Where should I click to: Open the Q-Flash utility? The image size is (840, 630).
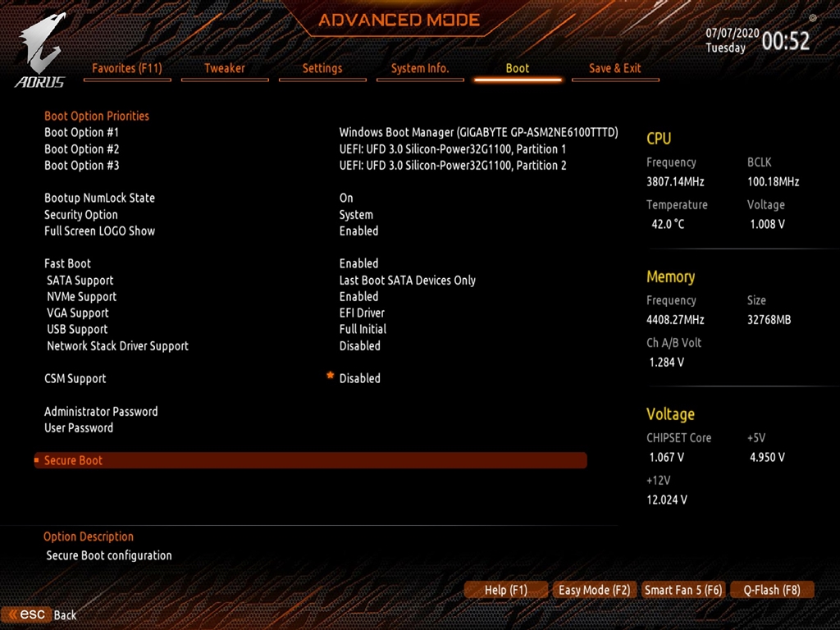772,589
